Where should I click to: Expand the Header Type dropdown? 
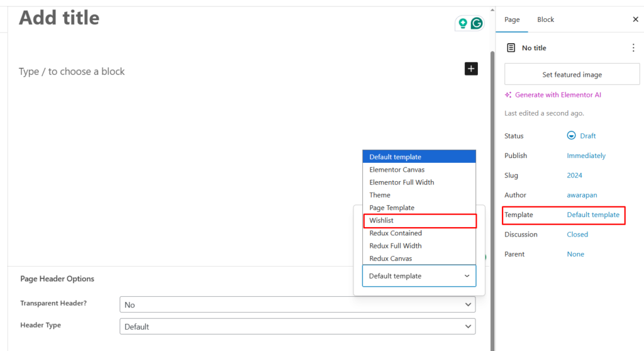tap(297, 326)
